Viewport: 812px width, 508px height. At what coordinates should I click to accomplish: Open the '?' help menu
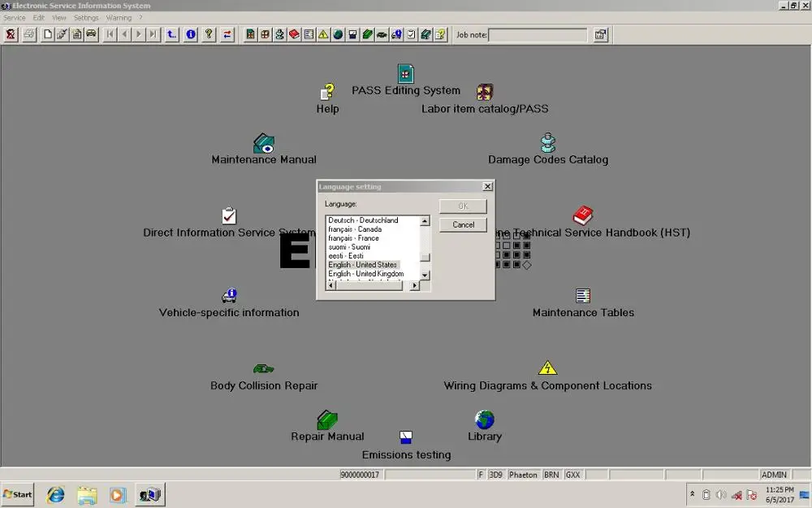pos(140,18)
